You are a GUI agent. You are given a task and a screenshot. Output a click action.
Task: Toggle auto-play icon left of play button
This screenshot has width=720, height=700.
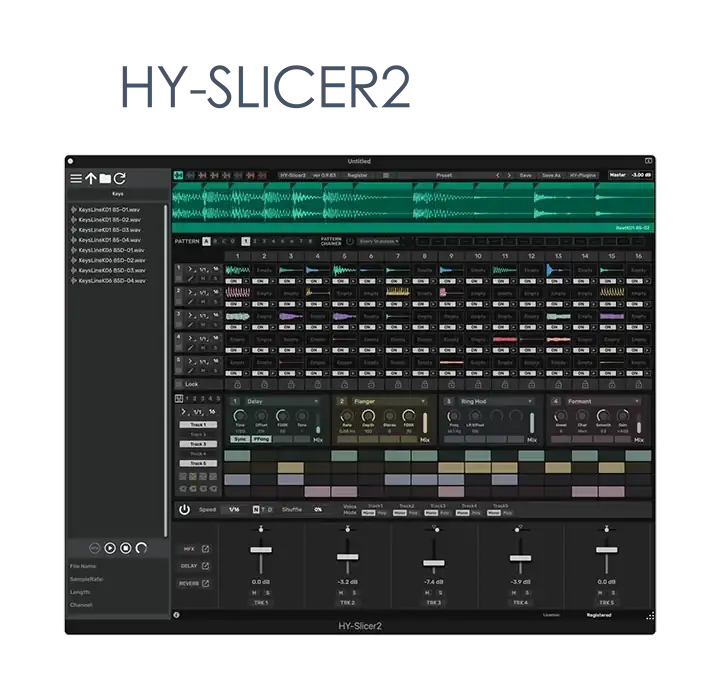(95, 548)
